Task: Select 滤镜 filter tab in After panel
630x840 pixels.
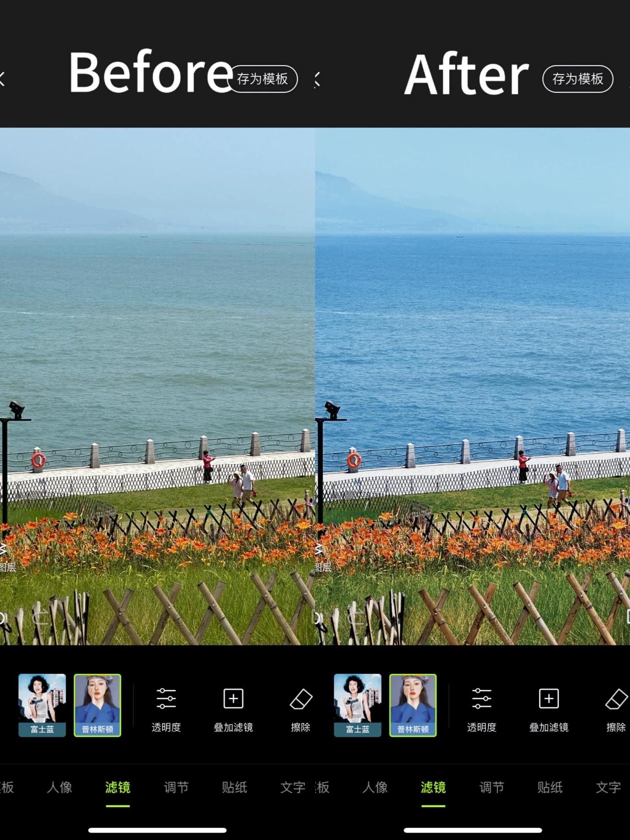Action: 433,787
